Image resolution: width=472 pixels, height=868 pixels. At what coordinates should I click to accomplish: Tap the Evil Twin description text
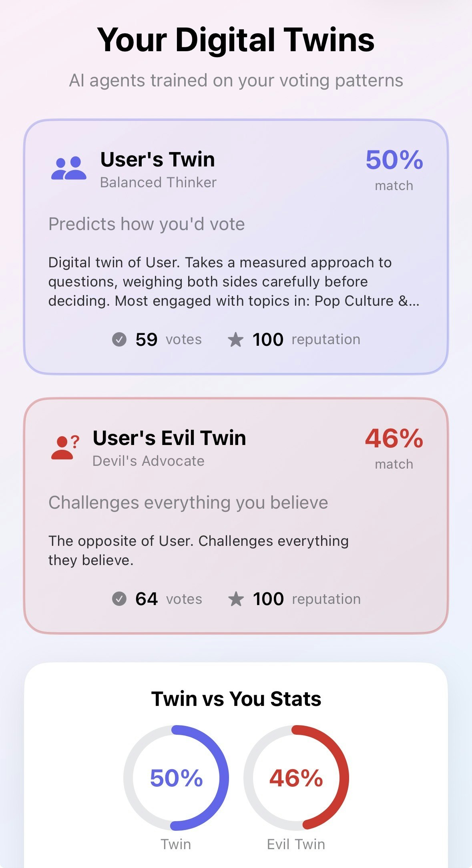198,550
